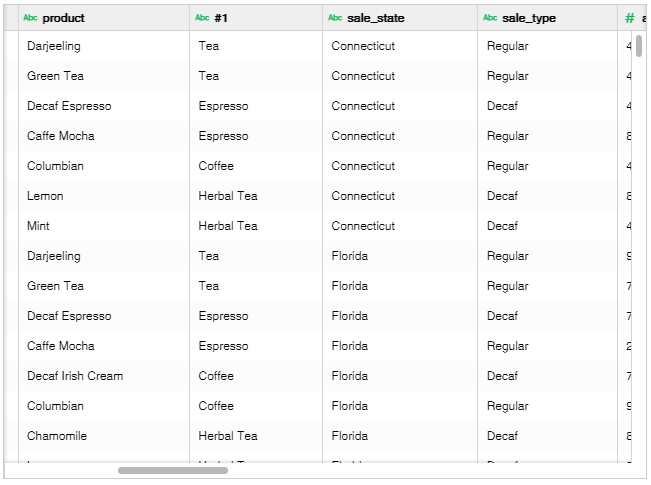Click the green number type icon

coord(630,18)
